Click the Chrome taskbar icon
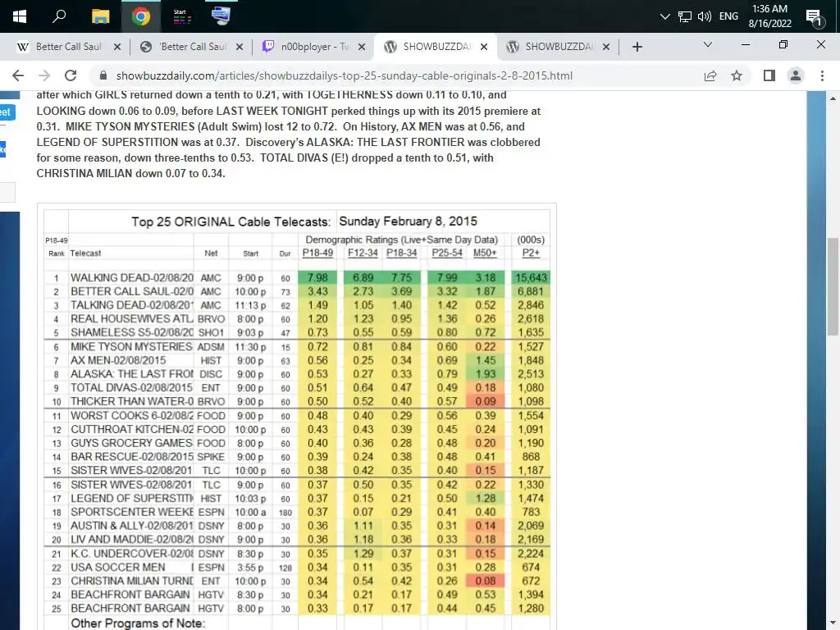This screenshot has width=840, height=630. (141, 16)
